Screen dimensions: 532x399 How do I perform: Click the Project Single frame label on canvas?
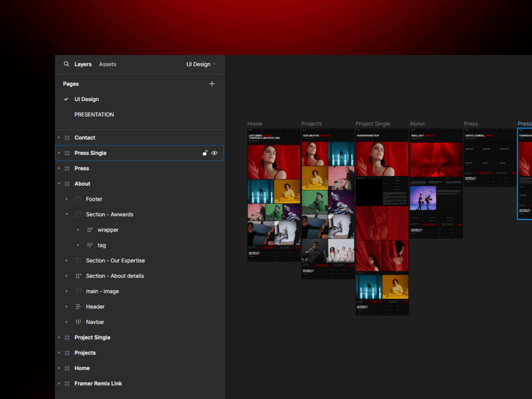point(372,124)
